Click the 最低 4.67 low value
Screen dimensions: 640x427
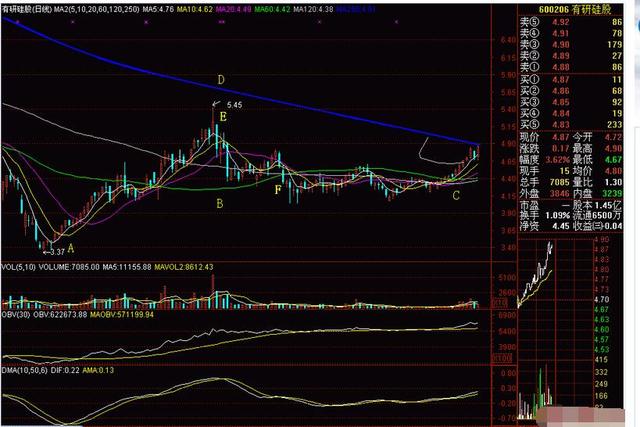click(597, 160)
